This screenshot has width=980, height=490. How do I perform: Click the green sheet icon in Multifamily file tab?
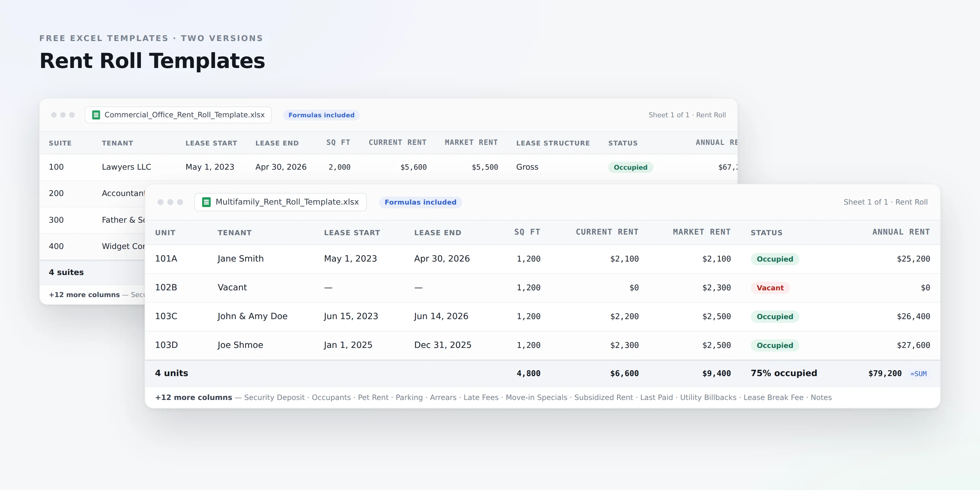tap(206, 202)
